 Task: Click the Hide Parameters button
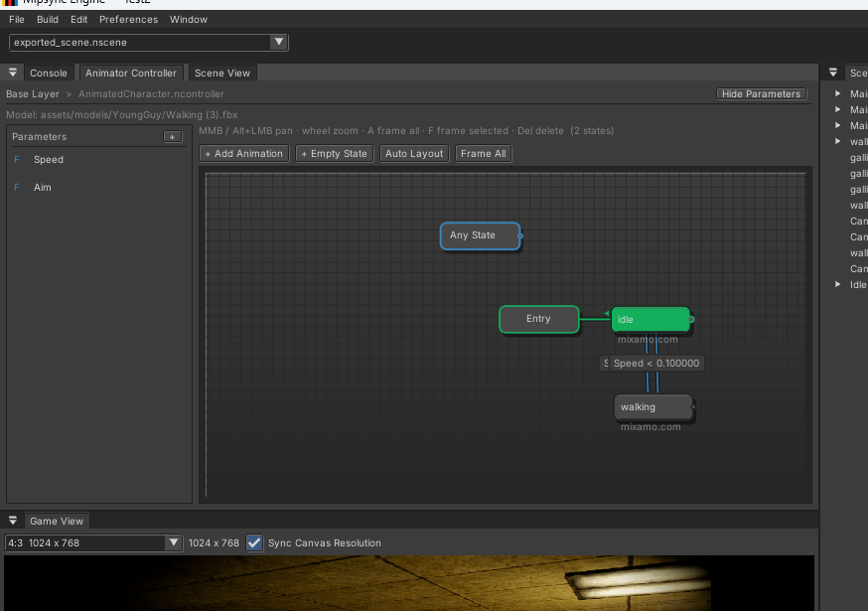[x=761, y=93]
